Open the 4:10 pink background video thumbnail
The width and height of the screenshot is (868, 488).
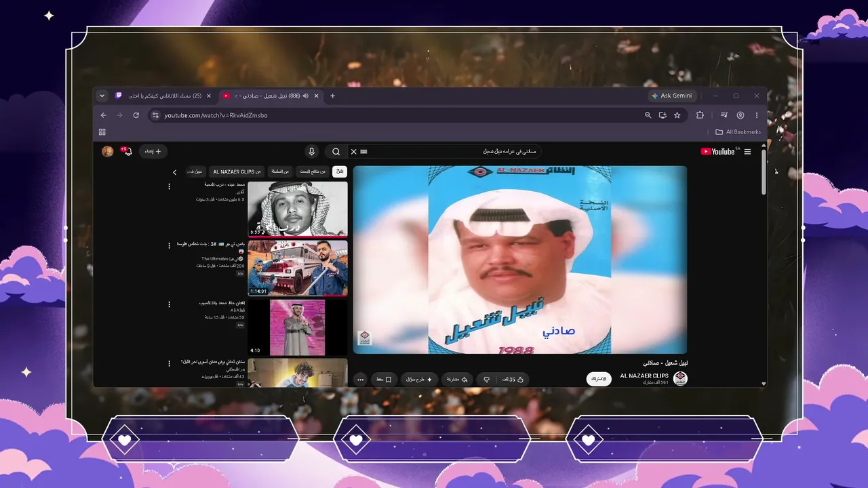pyautogui.click(x=298, y=327)
